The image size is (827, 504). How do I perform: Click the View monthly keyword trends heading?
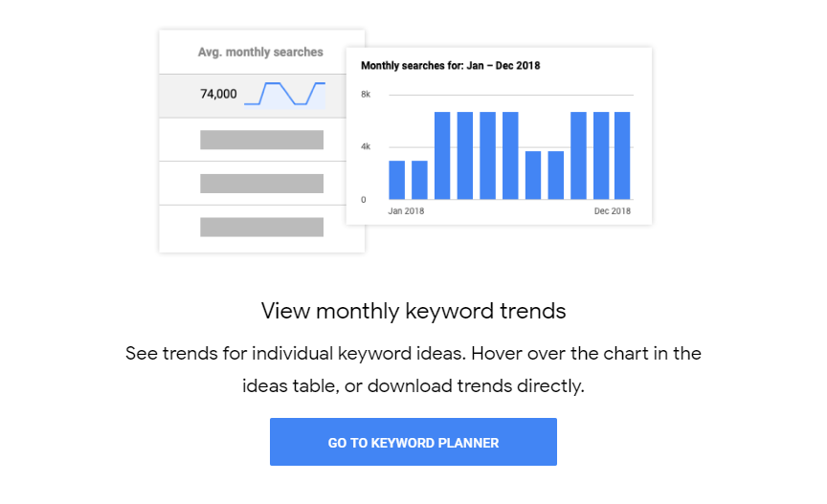click(x=413, y=311)
